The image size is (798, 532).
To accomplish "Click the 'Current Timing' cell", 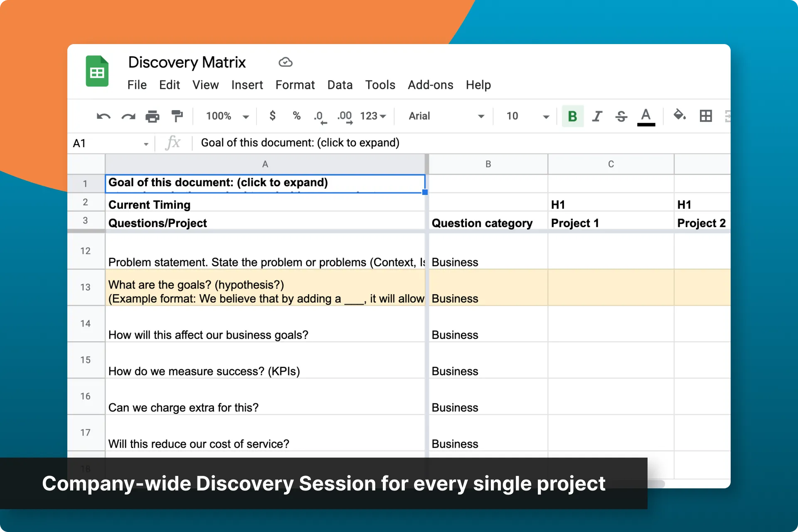I will point(265,202).
